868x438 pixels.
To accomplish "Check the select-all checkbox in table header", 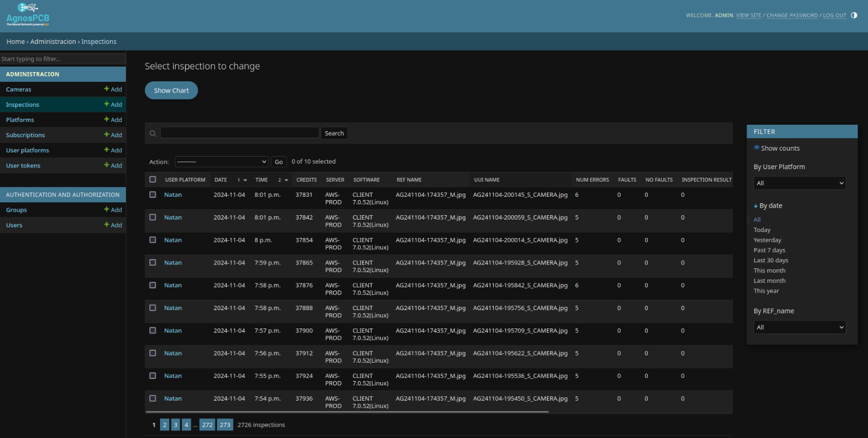I will pos(152,179).
